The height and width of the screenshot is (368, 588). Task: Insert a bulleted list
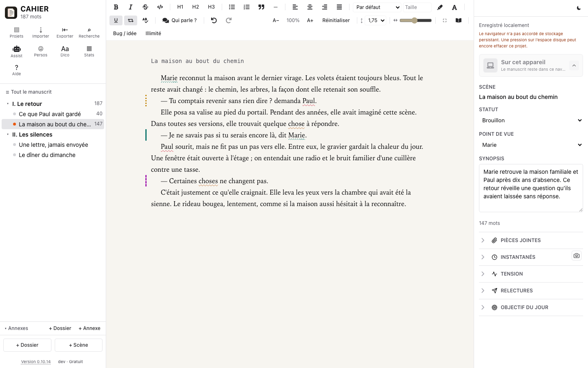[232, 7]
